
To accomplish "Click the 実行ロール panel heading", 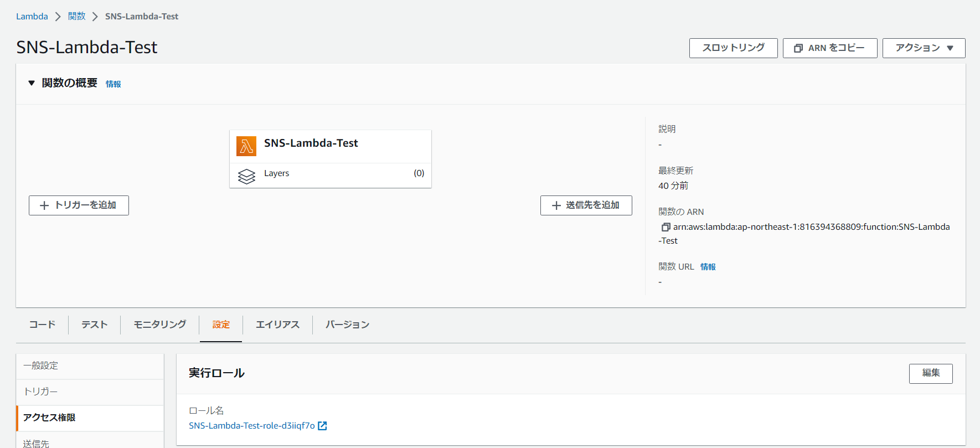I will click(x=216, y=373).
